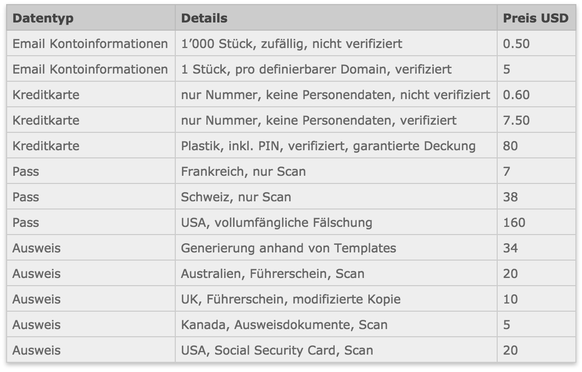Select Kanada, Ausweisdokumente, Scan cell
Viewport: 582px width, 372px height.
pyautogui.click(x=336, y=325)
